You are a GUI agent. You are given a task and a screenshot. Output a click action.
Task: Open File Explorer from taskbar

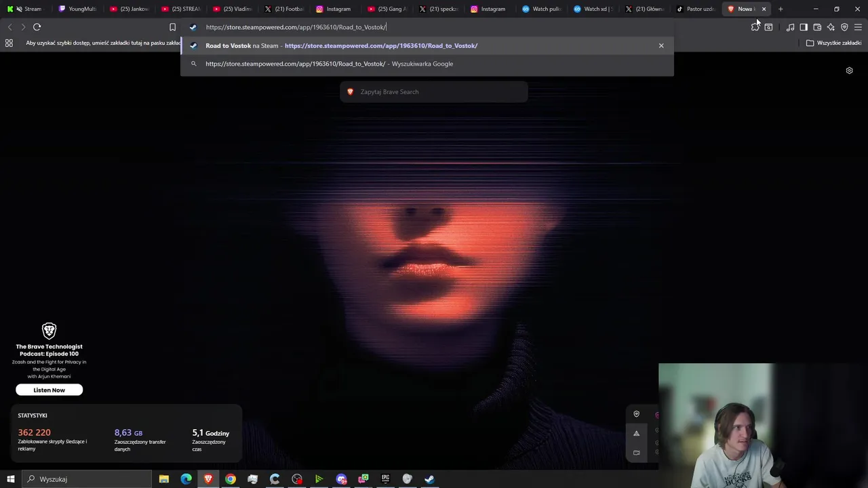(x=163, y=479)
